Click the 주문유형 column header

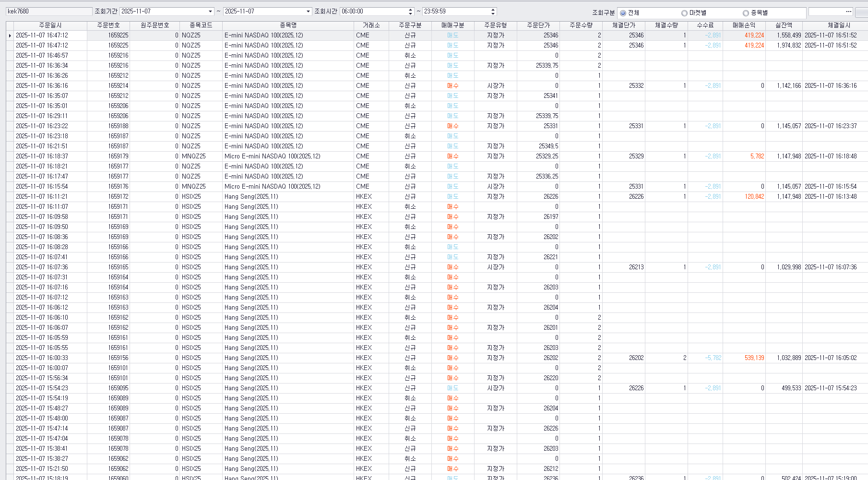496,25
